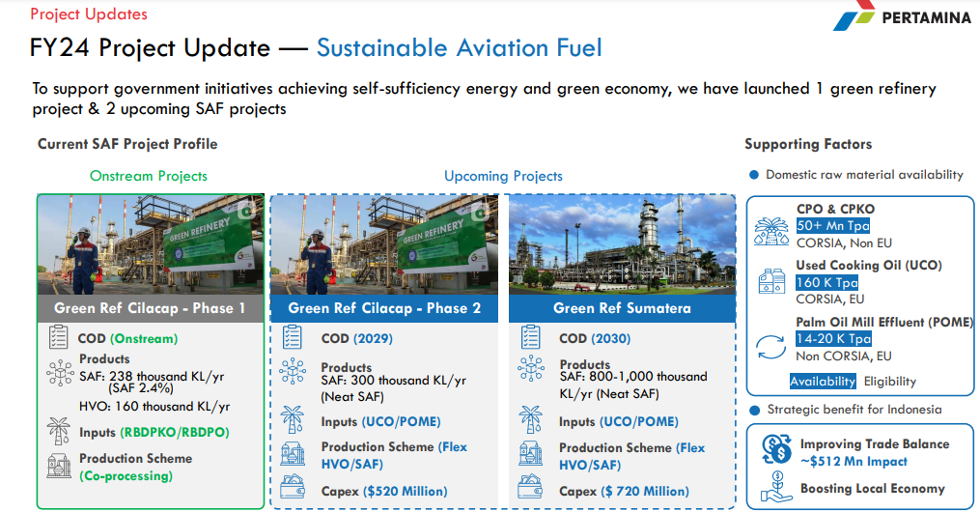Click the Capex wallet icon in Sumatera panel
This screenshot has width=980, height=513.
(x=530, y=489)
